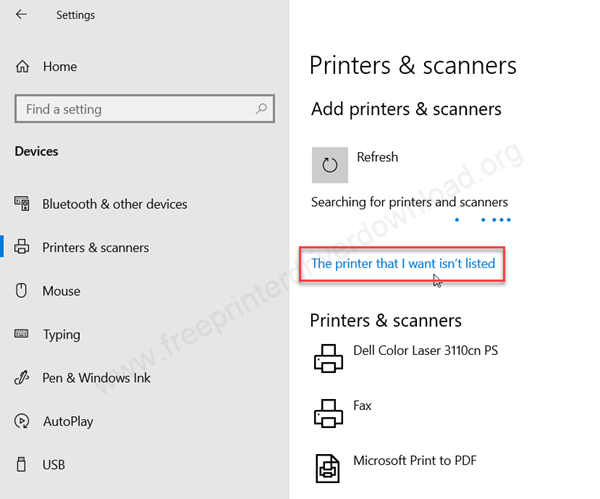Open Bluetooth & other devices page
600x499 pixels.
click(114, 204)
